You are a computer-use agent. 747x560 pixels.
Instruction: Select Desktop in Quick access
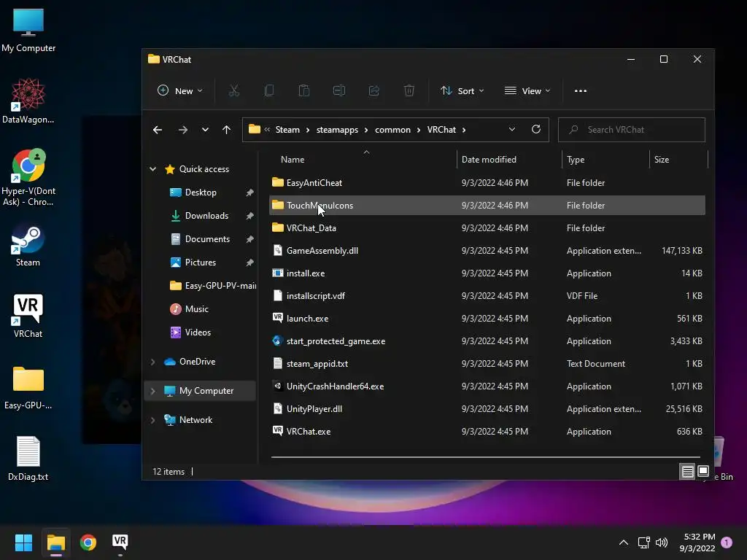coord(201,192)
